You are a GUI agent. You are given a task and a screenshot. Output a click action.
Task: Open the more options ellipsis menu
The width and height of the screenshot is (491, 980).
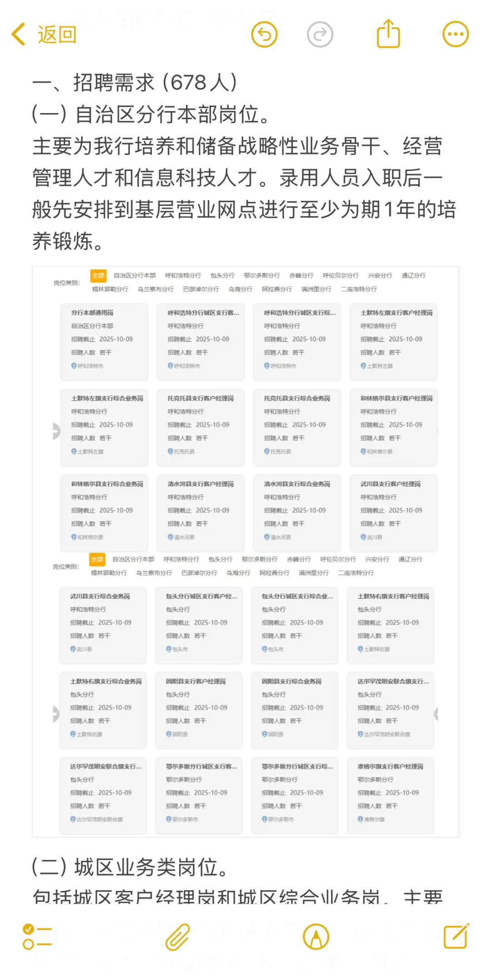click(x=456, y=34)
